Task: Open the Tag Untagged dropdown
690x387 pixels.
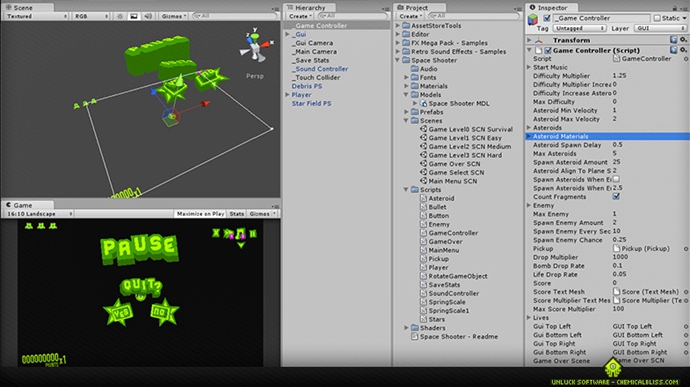Action: coord(579,28)
